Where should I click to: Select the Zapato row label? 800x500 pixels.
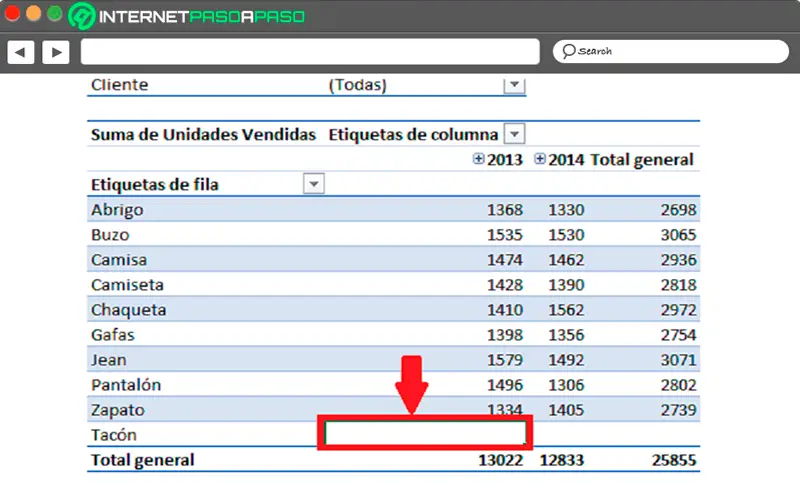118,410
